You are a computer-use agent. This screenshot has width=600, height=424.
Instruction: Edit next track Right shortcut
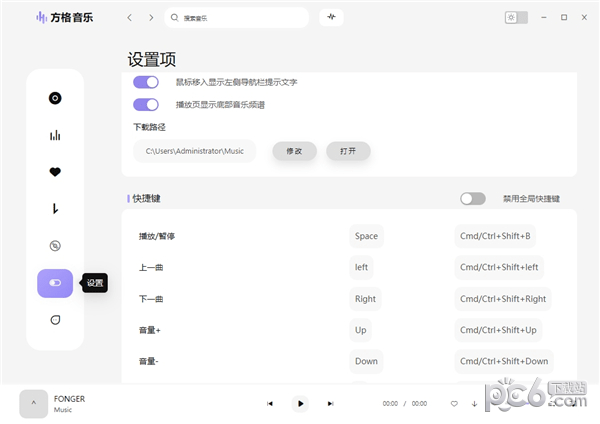(365, 299)
